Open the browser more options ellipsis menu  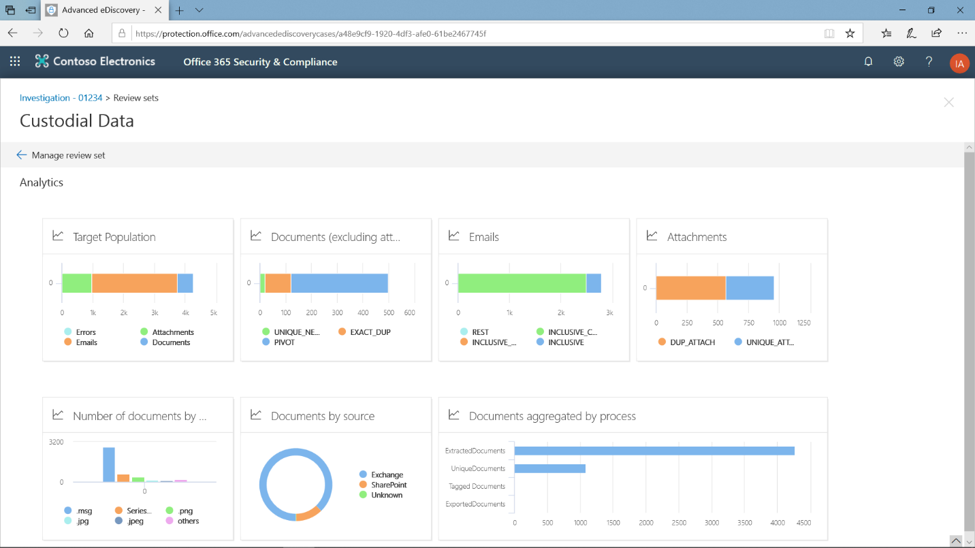961,33
